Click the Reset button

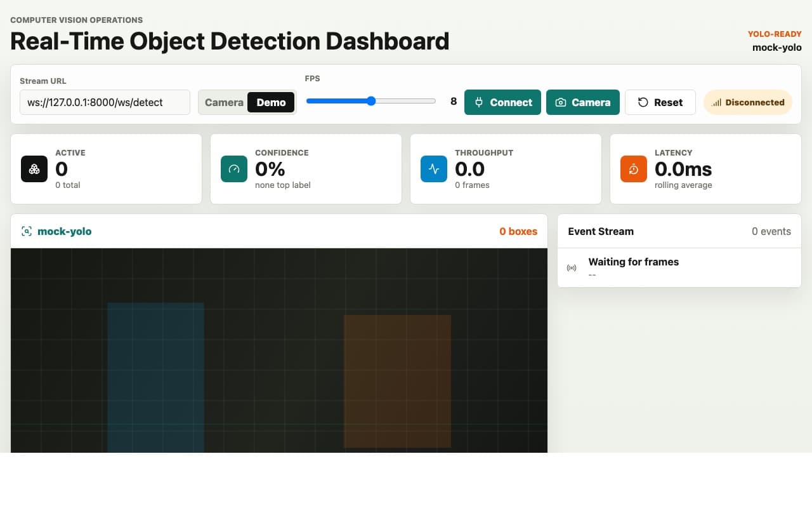click(x=660, y=102)
